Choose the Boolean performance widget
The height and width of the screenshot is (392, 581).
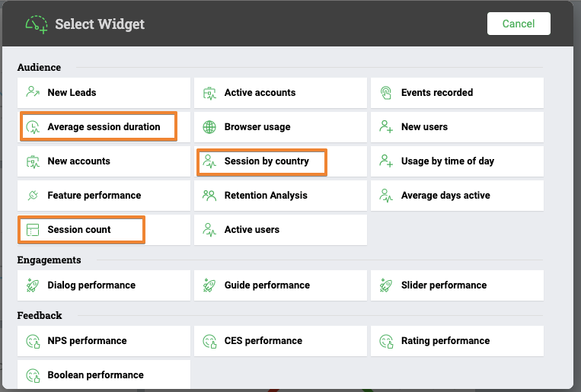tap(104, 374)
